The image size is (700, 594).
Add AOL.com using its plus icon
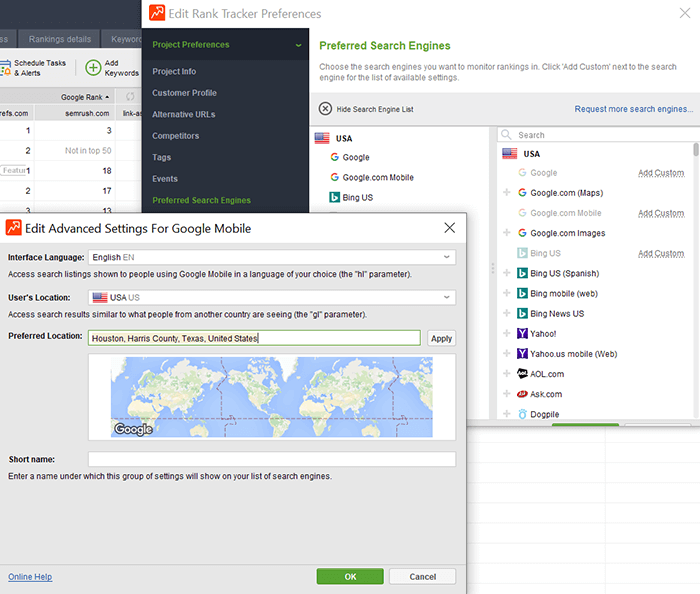[x=507, y=373]
